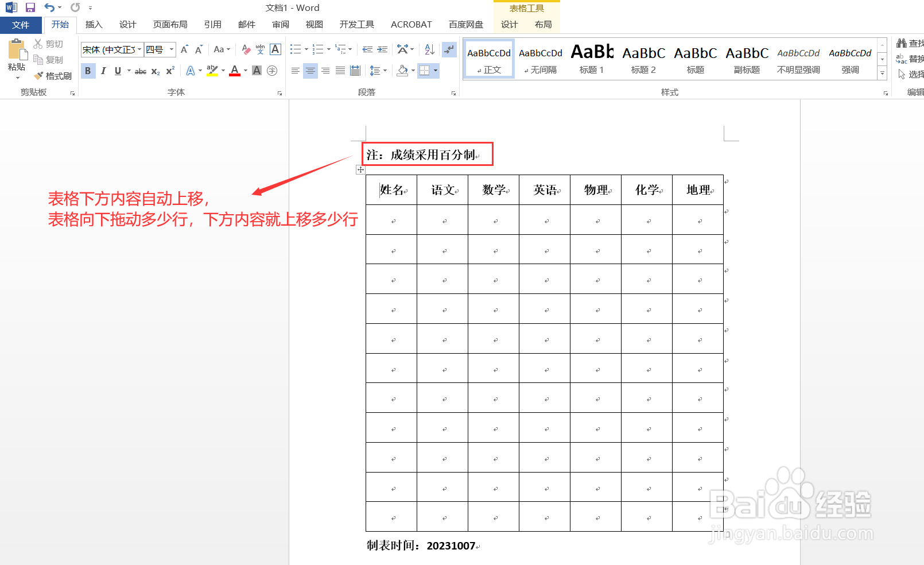Viewport: 924px width, 565px height.
Task: Open the Change Case (Aa) dropdown
Action: coord(222,49)
